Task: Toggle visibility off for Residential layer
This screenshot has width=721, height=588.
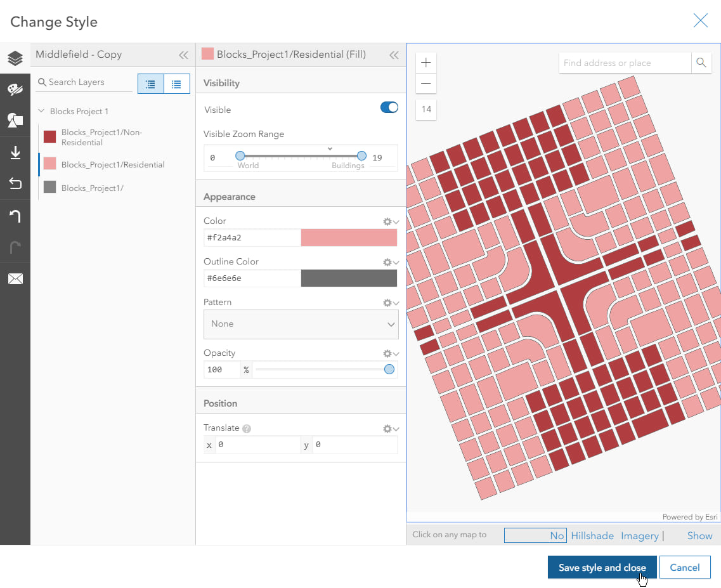Action: 388,108
